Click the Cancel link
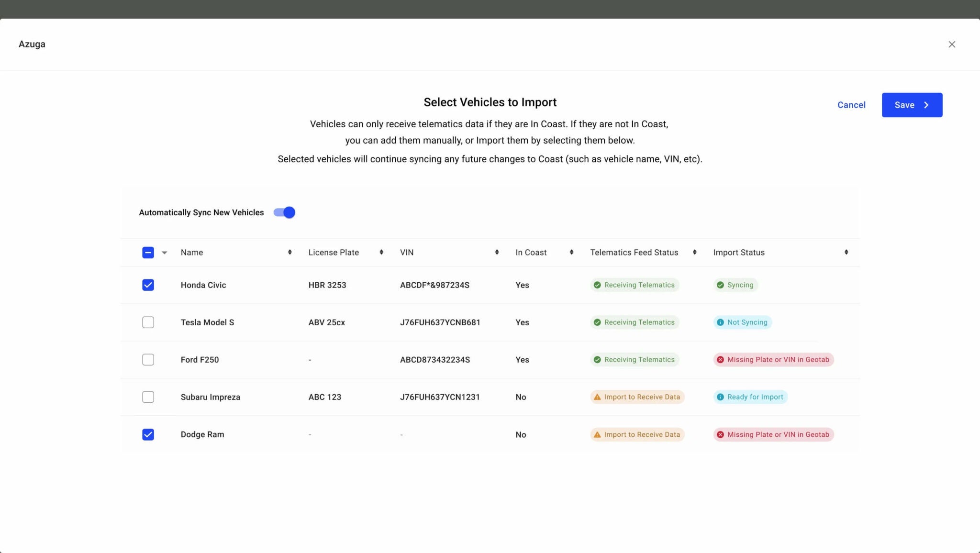This screenshot has width=980, height=553. 851,105
